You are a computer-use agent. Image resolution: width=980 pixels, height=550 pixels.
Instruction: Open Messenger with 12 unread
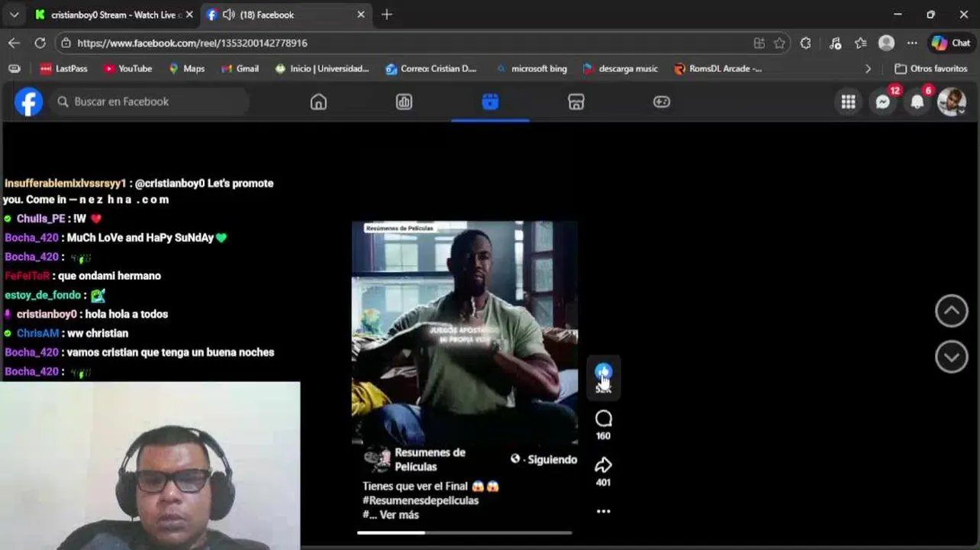[883, 102]
